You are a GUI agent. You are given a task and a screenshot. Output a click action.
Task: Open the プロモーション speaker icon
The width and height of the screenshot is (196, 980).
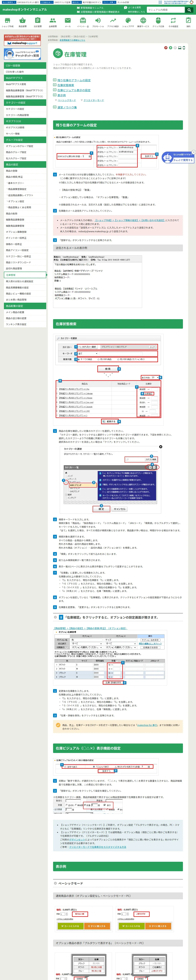click(98, 22)
